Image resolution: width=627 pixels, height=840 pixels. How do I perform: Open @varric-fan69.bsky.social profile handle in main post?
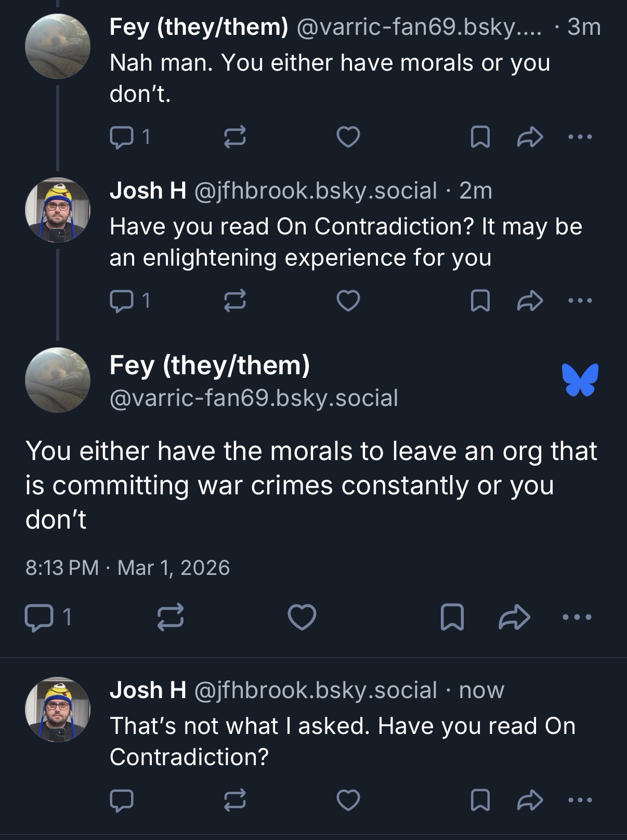[254, 398]
